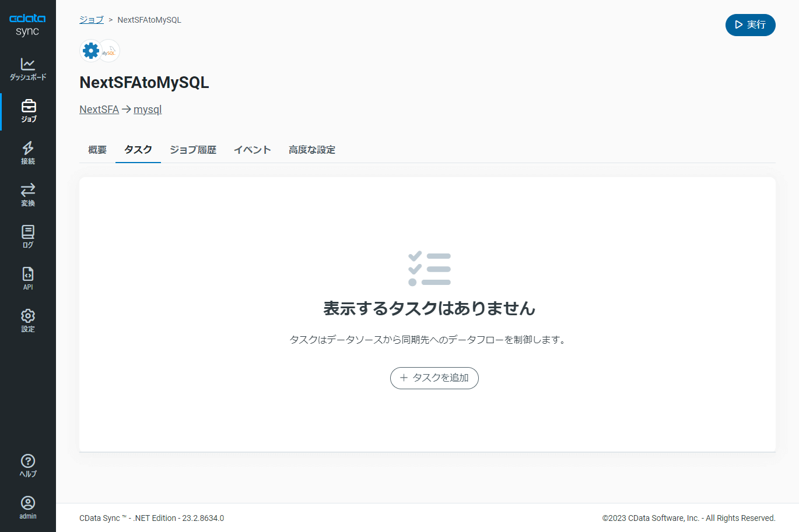The height and width of the screenshot is (532, 799).
Task: Open the 高度な設定 (Advanced Settings) tab
Action: point(312,150)
